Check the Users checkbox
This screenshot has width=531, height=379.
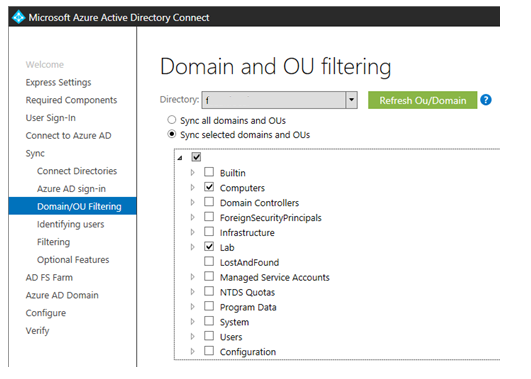pyautogui.click(x=209, y=336)
